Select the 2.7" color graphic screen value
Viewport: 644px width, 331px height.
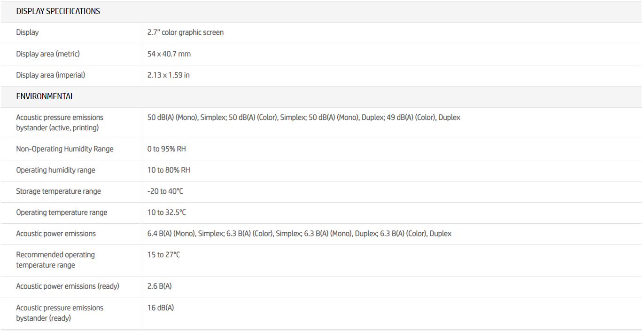[186, 32]
